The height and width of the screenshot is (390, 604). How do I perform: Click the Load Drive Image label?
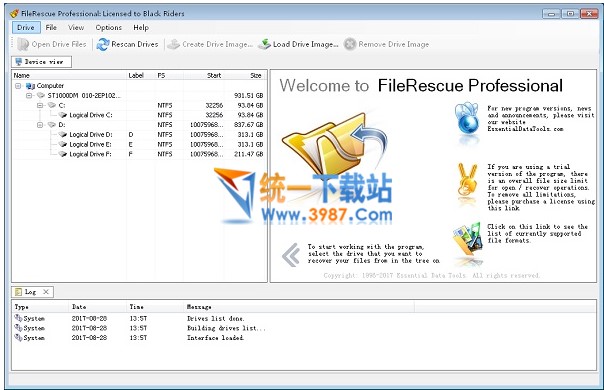[305, 44]
